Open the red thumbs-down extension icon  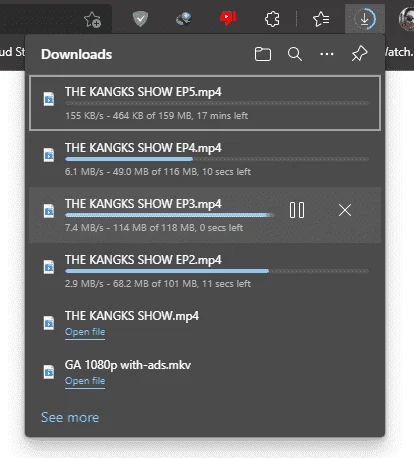(228, 19)
